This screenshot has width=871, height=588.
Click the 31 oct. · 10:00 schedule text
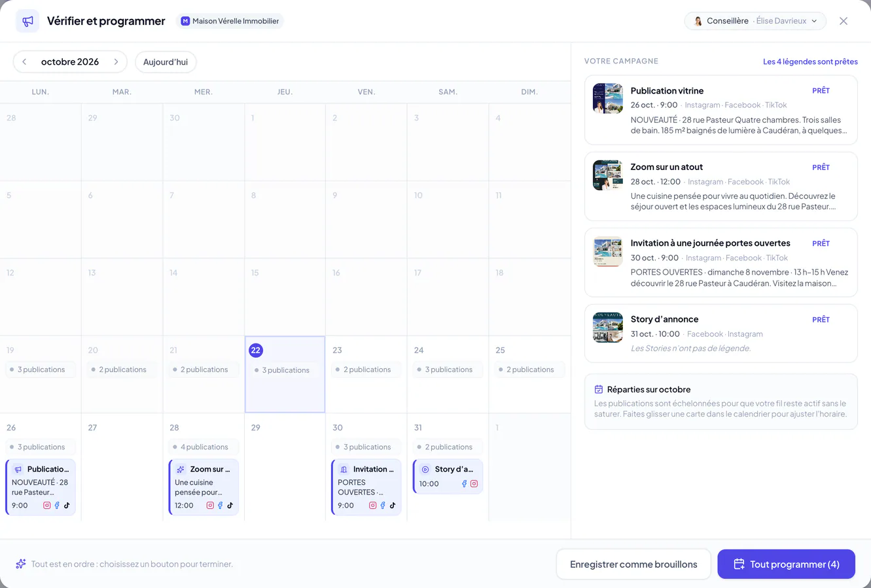655,334
